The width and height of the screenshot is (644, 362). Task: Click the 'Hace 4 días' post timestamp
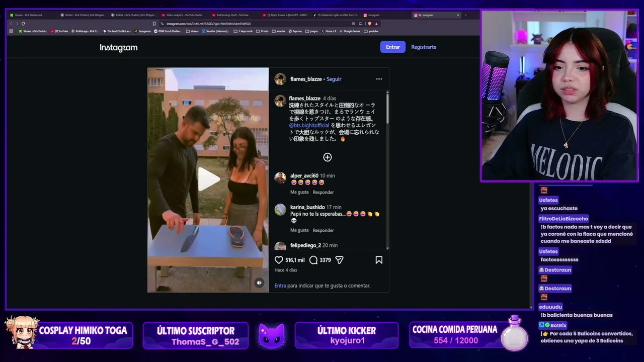pyautogui.click(x=286, y=270)
